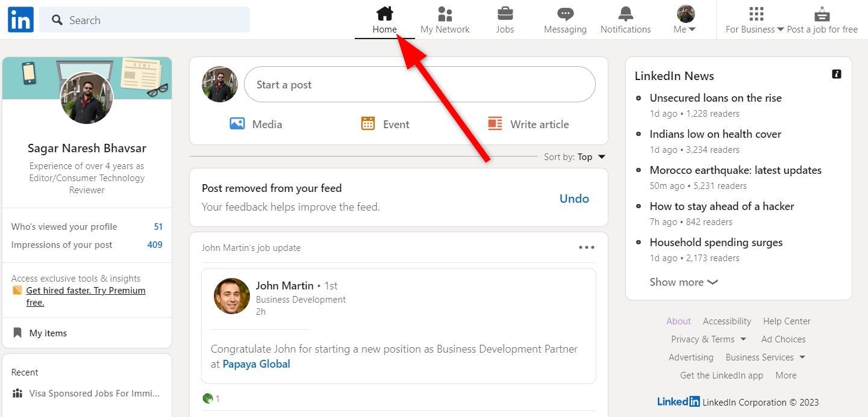This screenshot has height=417, width=868.
Task: Click the Home house icon
Action: pyautogui.click(x=384, y=13)
